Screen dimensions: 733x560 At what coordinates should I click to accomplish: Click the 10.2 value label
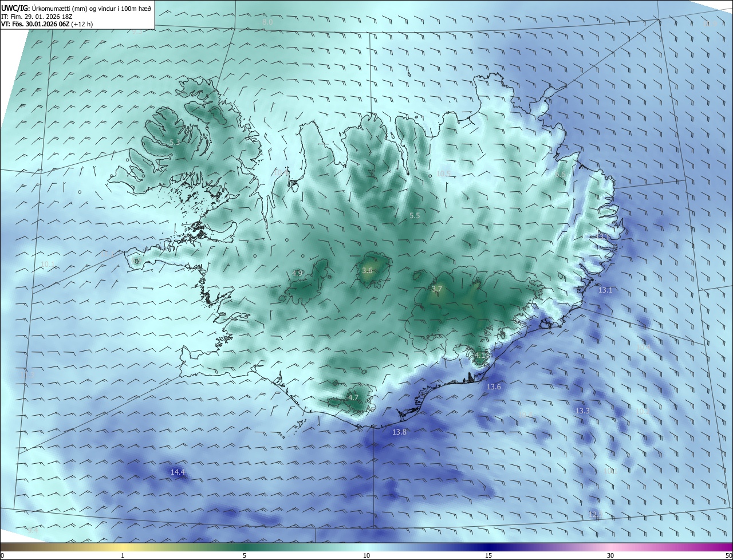(643, 411)
